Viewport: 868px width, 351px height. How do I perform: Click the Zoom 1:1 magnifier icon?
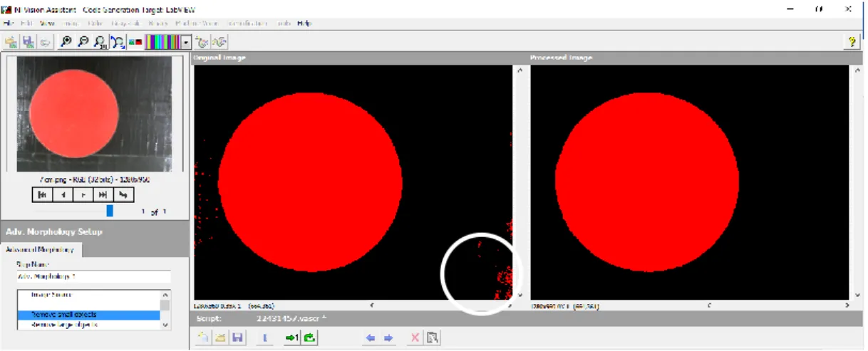[100, 42]
